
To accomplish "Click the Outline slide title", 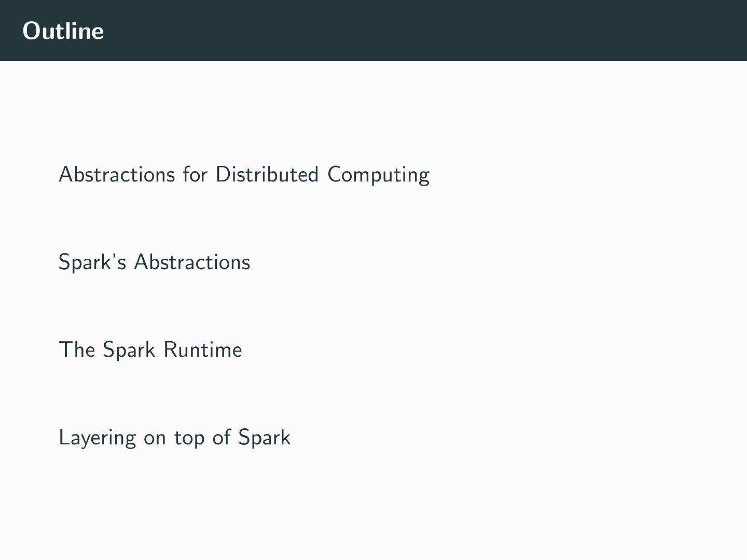I will coord(63,31).
